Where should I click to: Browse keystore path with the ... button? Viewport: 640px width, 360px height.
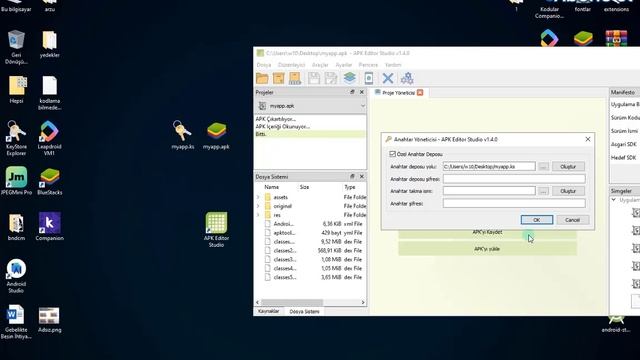tap(543, 167)
